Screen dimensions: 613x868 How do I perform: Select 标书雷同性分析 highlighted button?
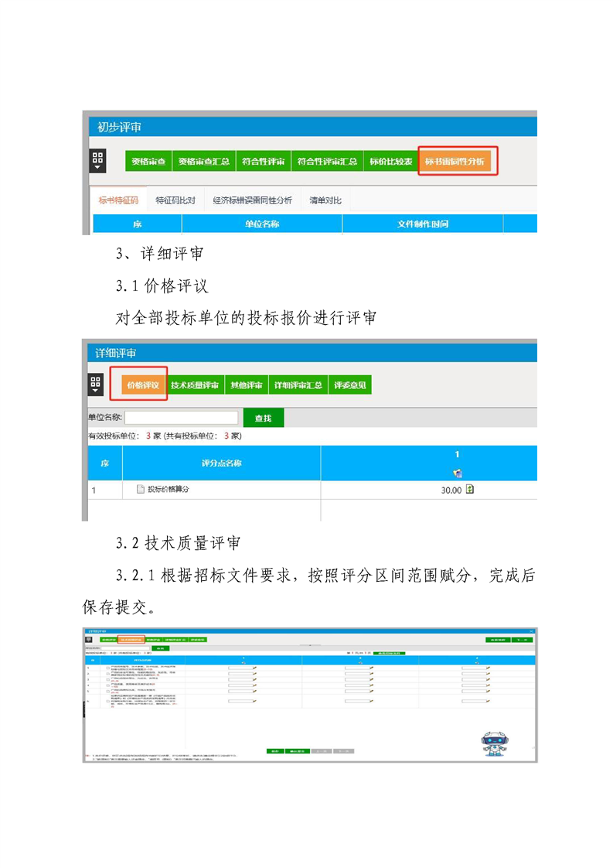pyautogui.click(x=455, y=162)
